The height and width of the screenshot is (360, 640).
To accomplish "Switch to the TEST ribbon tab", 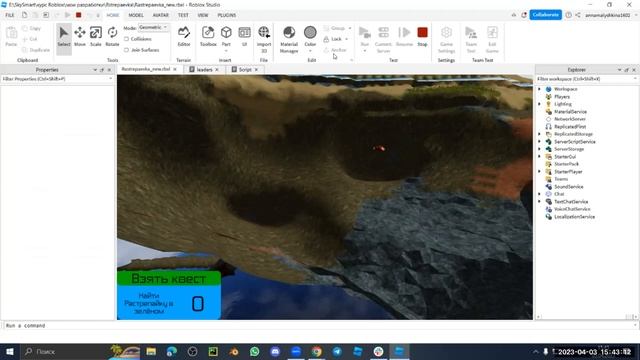I will 183,15.
